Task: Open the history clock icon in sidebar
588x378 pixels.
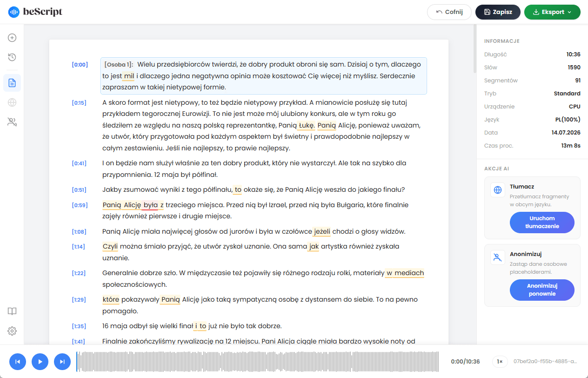Action: pyautogui.click(x=12, y=57)
